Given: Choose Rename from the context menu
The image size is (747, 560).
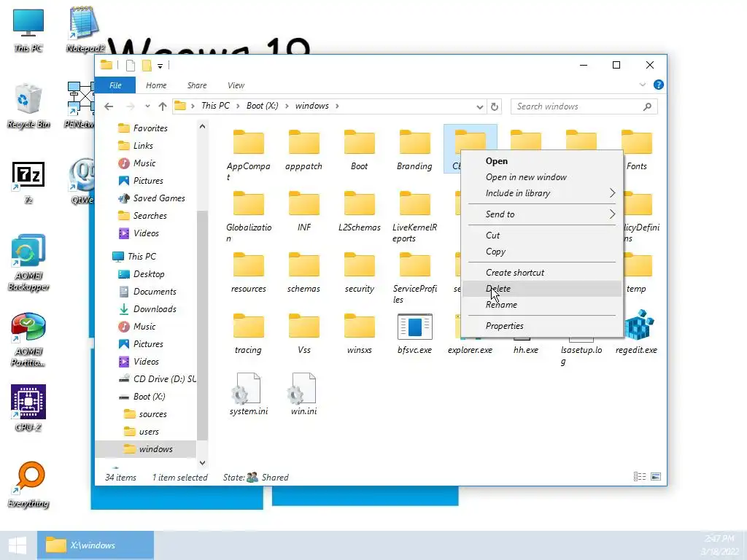Looking at the screenshot, I should (542, 305).
